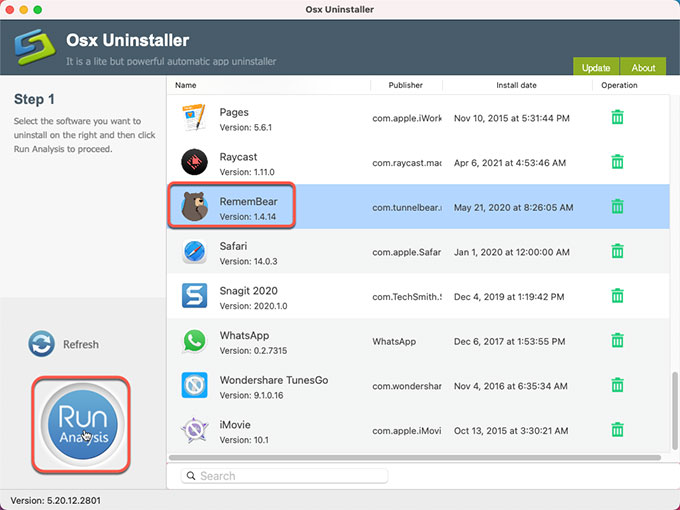
Task: Click the version number in status bar
Action: coord(55,500)
